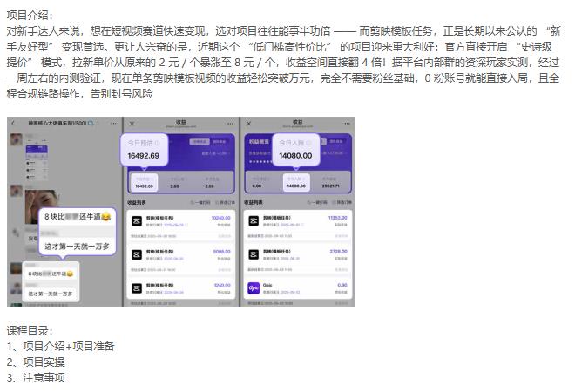The height and width of the screenshot is (392, 575).
Task: Select the 14080.00 今日入账 stat tab
Action: tap(296, 182)
